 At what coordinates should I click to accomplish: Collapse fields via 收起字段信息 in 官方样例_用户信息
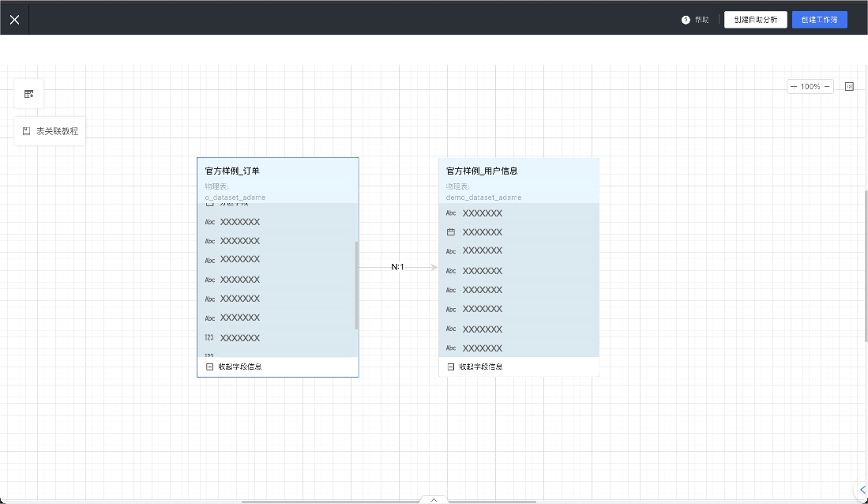point(475,367)
